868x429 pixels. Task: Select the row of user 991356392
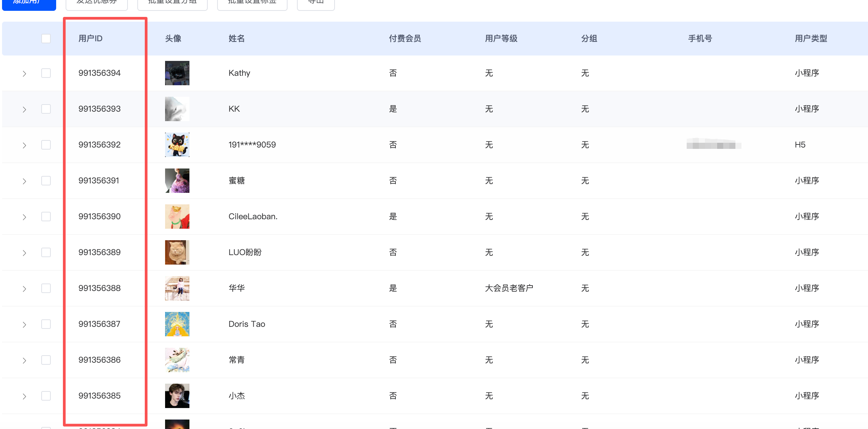(x=46, y=145)
